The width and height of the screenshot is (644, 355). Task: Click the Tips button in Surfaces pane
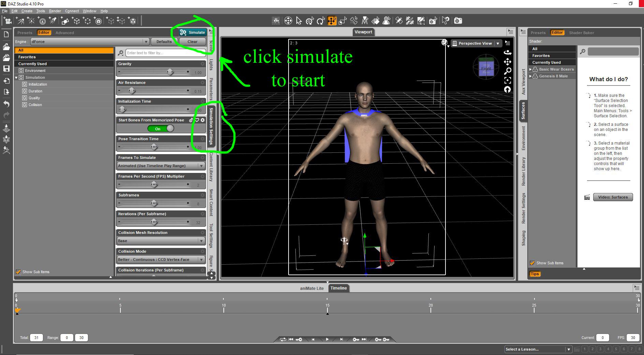(535, 274)
